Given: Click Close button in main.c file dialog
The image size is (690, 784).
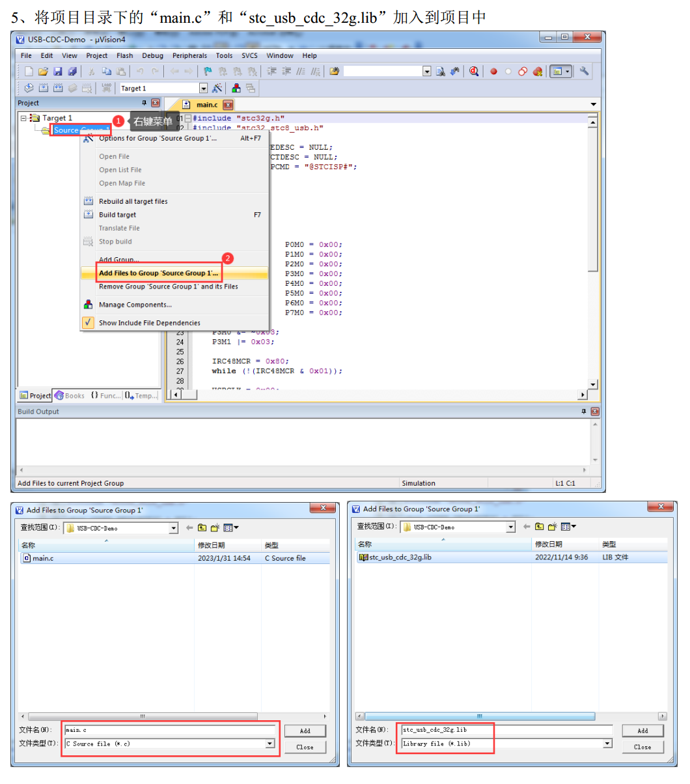Looking at the screenshot, I should 305,747.
